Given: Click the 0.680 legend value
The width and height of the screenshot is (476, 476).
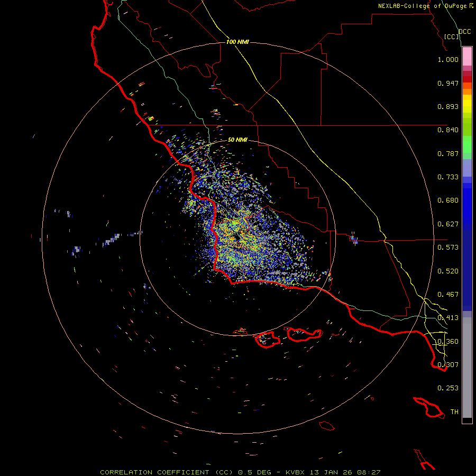Looking at the screenshot, I should tap(448, 200).
